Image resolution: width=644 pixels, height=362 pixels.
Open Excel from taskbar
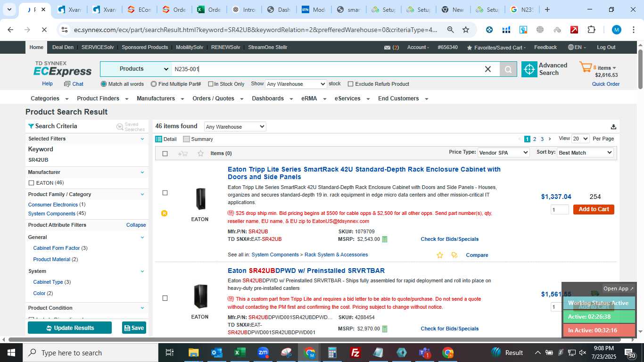[240, 353]
